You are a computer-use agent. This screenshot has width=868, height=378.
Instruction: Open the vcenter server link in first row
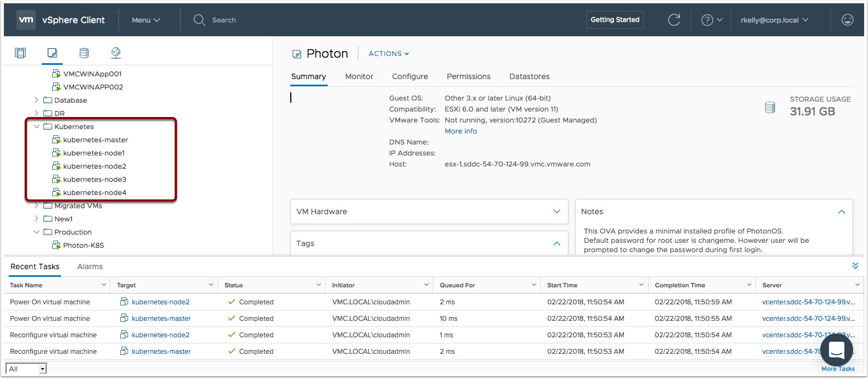pyautogui.click(x=808, y=302)
